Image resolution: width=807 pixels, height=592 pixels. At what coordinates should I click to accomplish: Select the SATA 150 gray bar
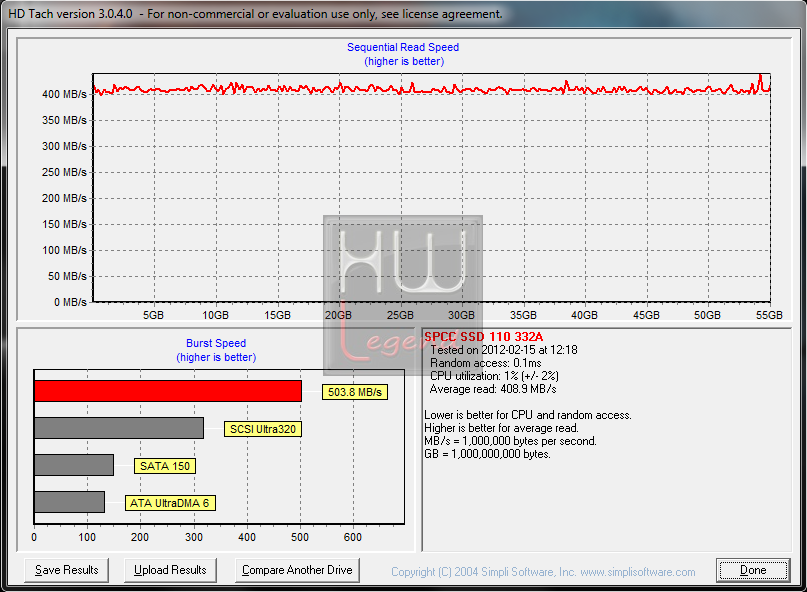pyautogui.click(x=74, y=465)
